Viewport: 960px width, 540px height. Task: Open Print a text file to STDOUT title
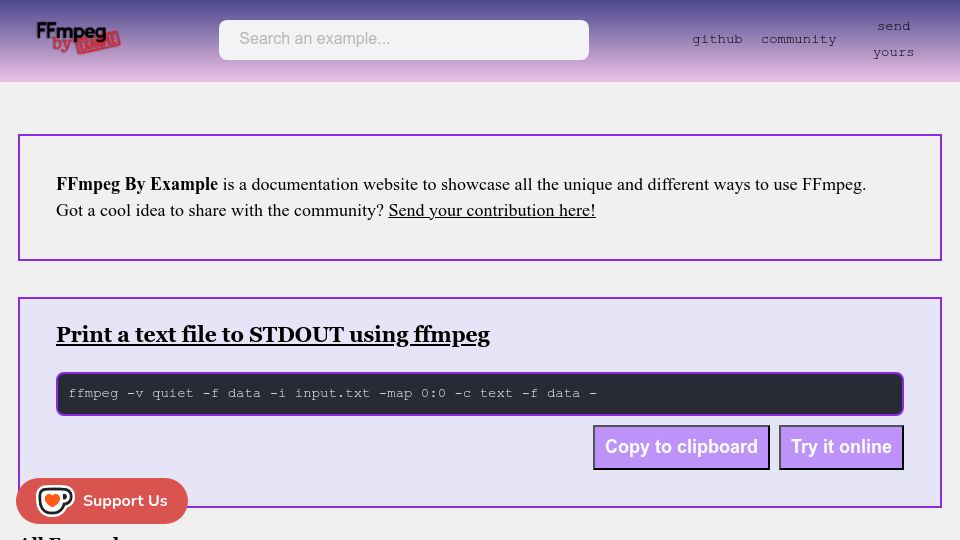point(273,335)
